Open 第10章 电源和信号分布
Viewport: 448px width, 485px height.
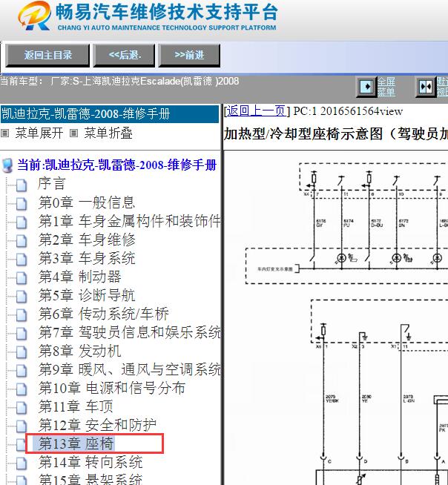(x=112, y=388)
